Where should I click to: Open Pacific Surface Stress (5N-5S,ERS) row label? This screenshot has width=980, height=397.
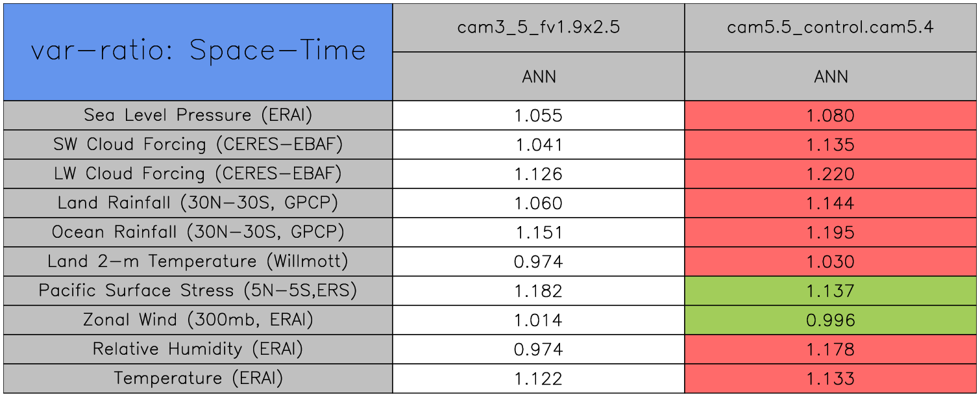point(198,290)
